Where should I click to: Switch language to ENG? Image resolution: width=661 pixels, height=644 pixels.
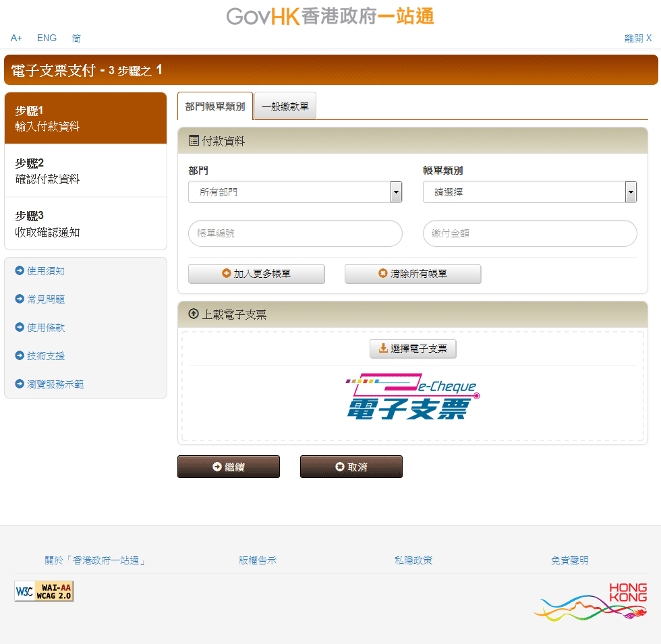47,38
